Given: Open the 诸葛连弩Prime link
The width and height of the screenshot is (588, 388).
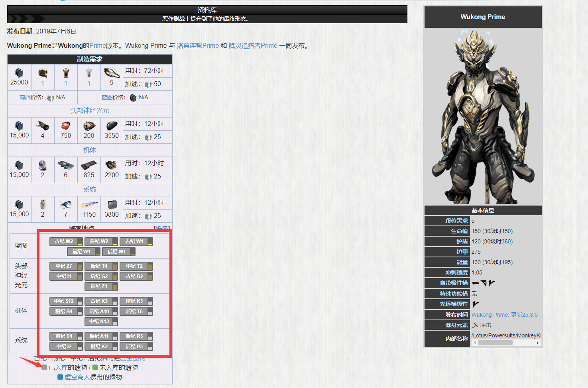Looking at the screenshot, I should pyautogui.click(x=198, y=46).
